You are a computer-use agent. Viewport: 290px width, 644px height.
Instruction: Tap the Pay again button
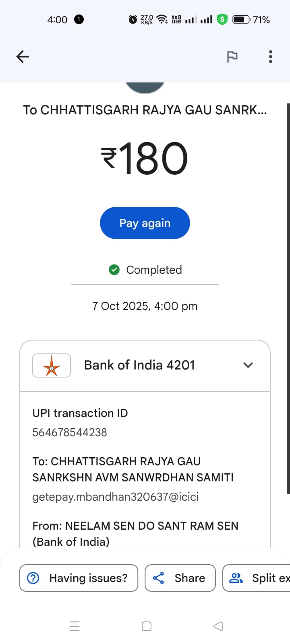coord(145,223)
